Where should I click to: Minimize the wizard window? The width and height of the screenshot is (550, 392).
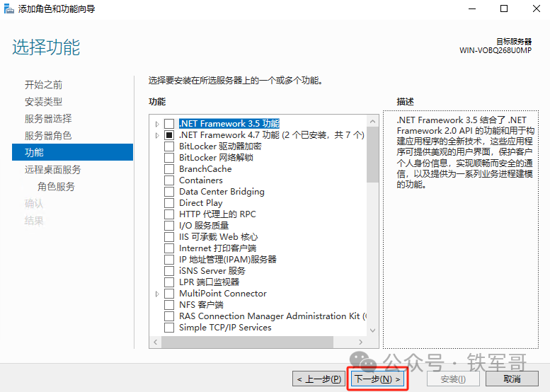coord(472,8)
